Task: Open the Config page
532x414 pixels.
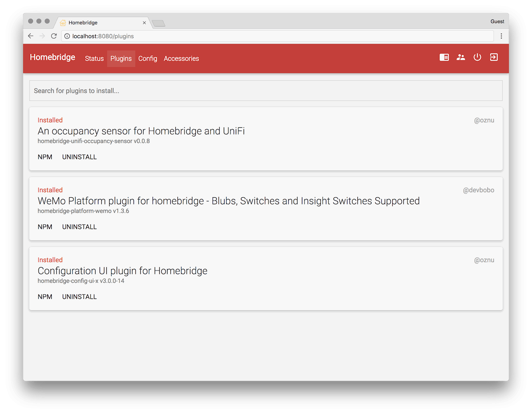Action: click(148, 59)
